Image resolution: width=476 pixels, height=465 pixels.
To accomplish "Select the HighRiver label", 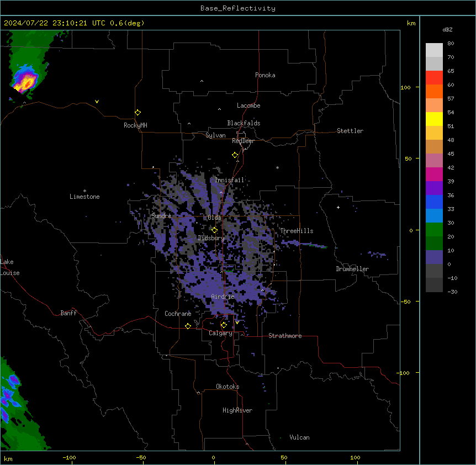I will (x=237, y=410).
